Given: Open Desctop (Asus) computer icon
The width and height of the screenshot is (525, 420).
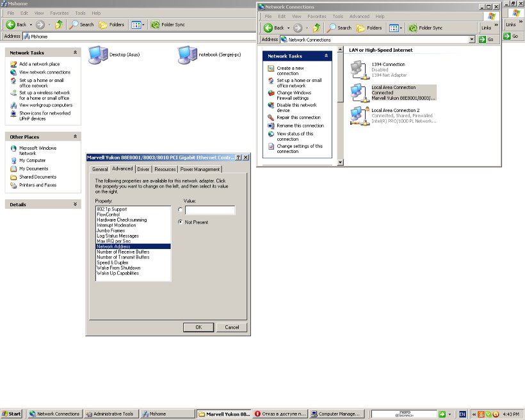Looking at the screenshot, I should 98,55.
